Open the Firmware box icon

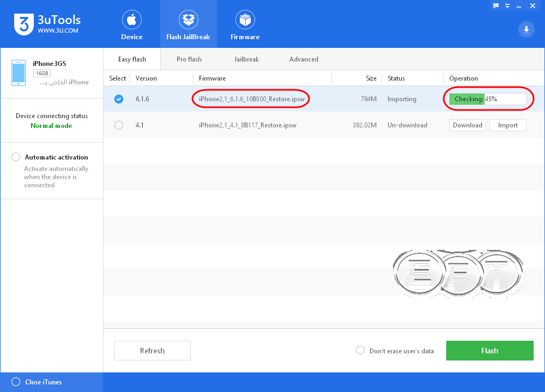pyautogui.click(x=245, y=20)
